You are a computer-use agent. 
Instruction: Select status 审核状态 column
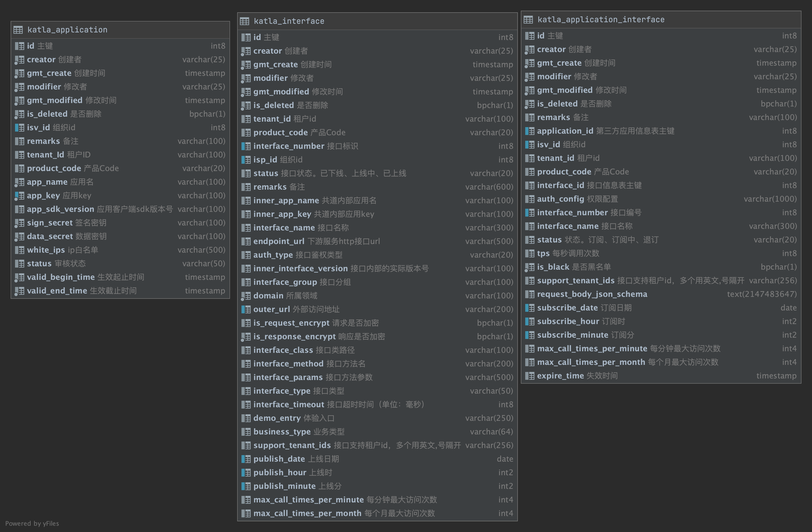pyautogui.click(x=120, y=264)
